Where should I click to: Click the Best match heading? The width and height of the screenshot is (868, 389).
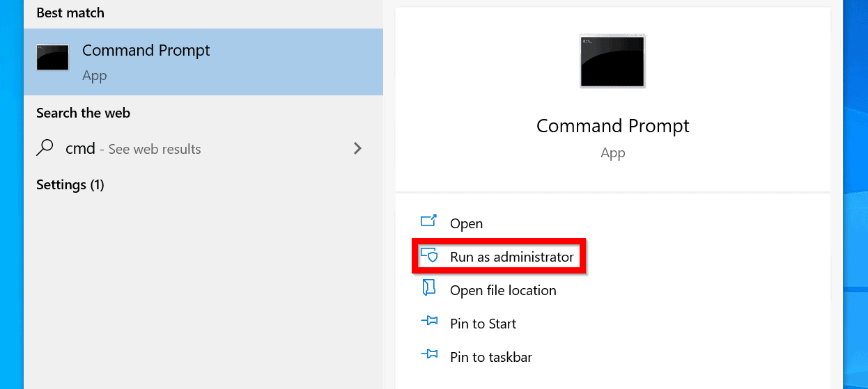[70, 13]
